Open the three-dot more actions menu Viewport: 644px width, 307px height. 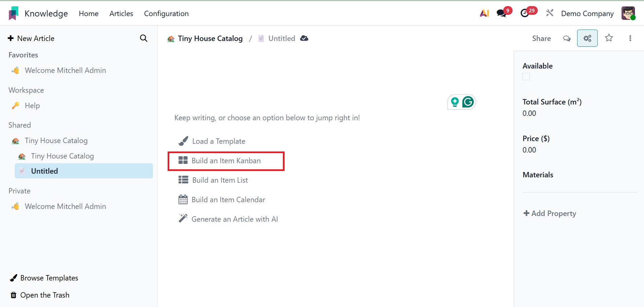(630, 38)
